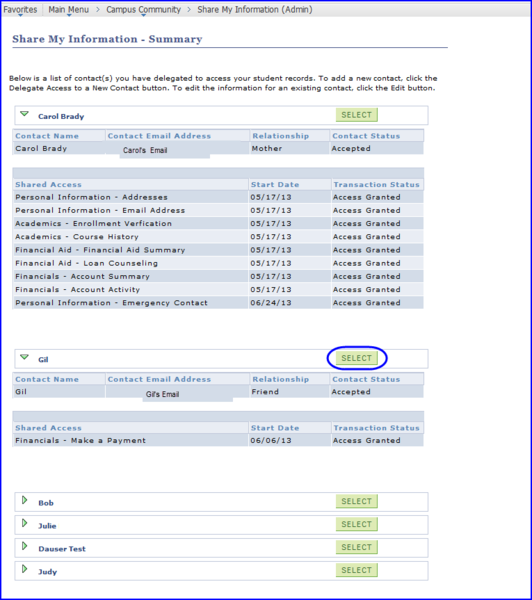The width and height of the screenshot is (532, 600).
Task: Open the Main Menu dropdown
Action: 69,10
